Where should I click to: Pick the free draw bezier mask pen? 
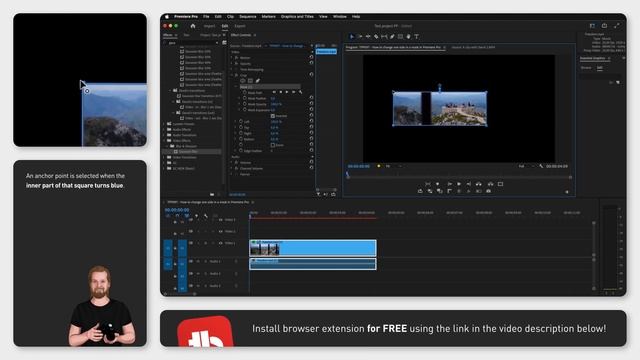[258, 81]
